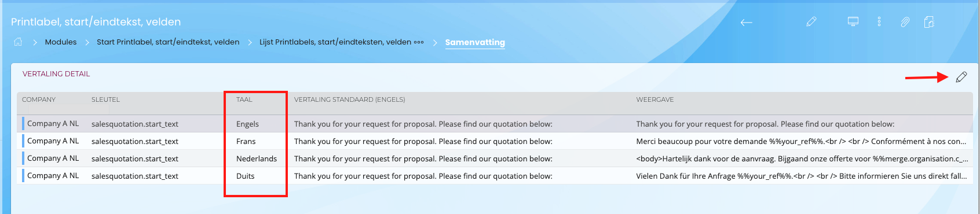The height and width of the screenshot is (214, 980).
Task: Open the monitor display icon
Action: (853, 22)
